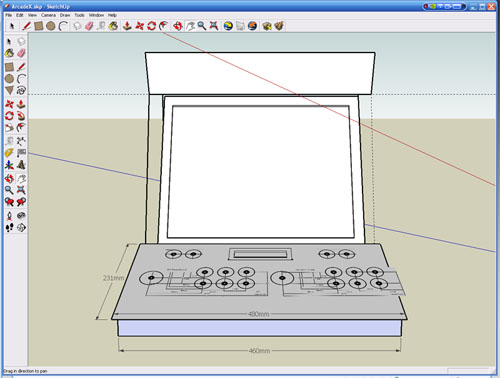Choose the Polygon tool in left toolbar

[9, 90]
